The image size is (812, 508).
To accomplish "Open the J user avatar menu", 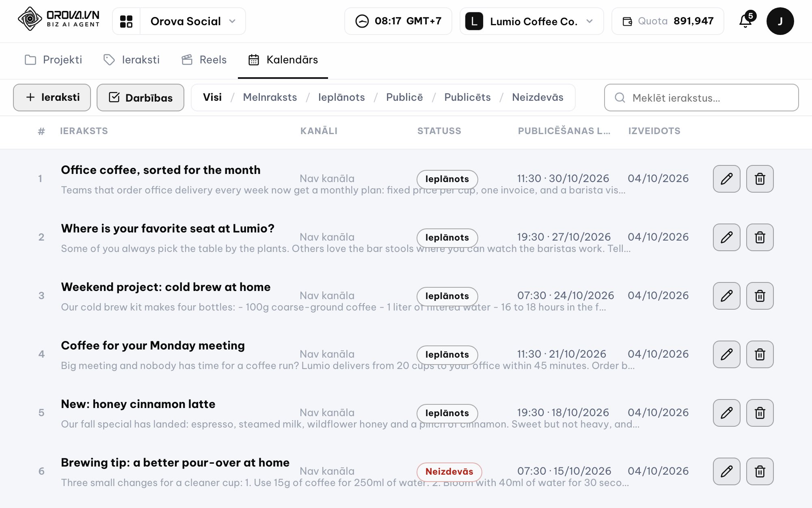I will click(780, 21).
